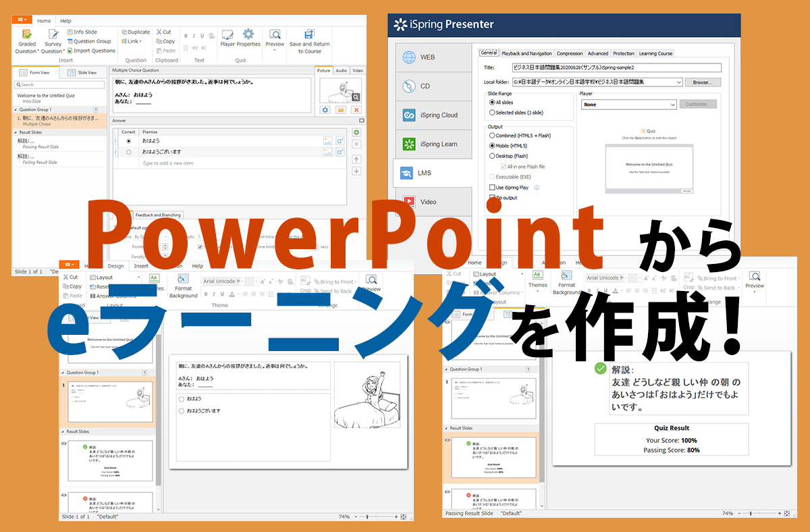The width and height of the screenshot is (810, 532).
Task: Enable the Use iSpring Play checkbox
Action: click(492, 187)
